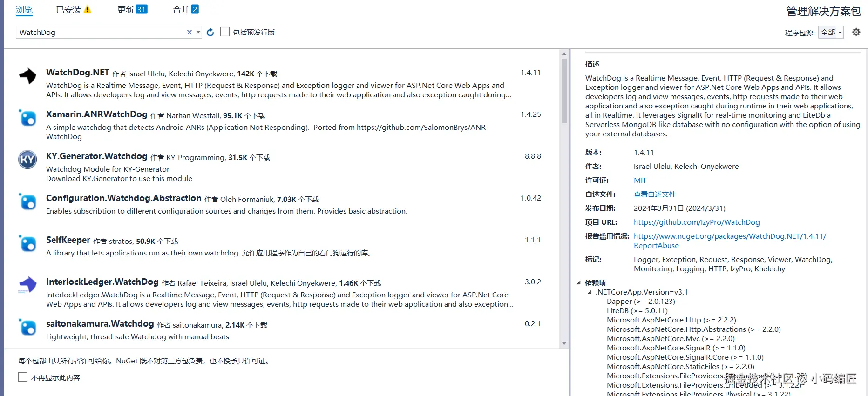This screenshot has height=396, width=868.
Task: Select the Xamarin.ANRWatchDog package title
Action: point(97,114)
